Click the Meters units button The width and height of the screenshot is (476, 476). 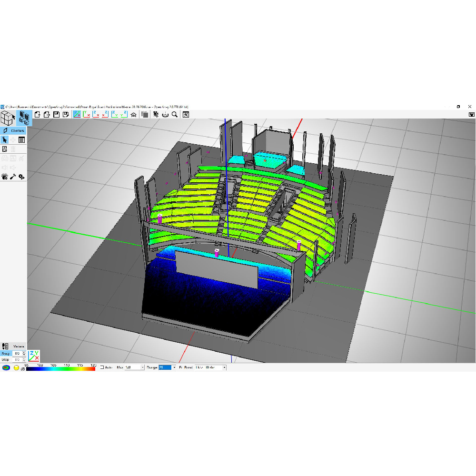pos(19,346)
